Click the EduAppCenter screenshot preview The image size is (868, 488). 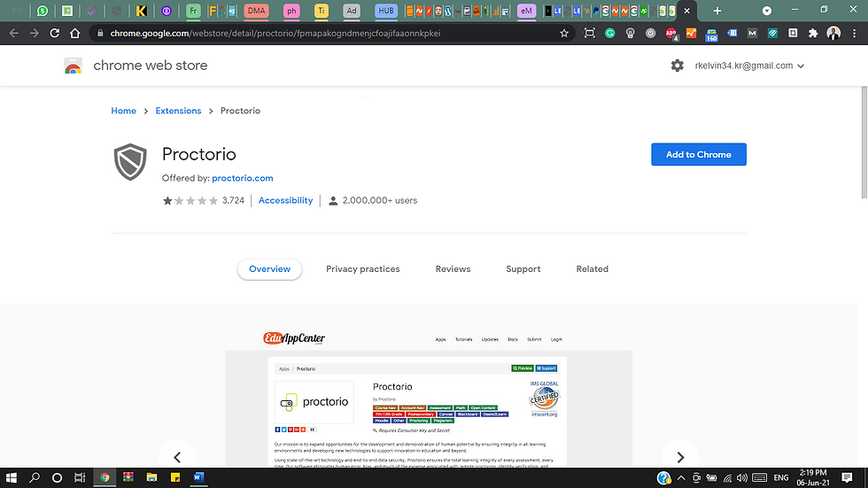pyautogui.click(x=429, y=399)
